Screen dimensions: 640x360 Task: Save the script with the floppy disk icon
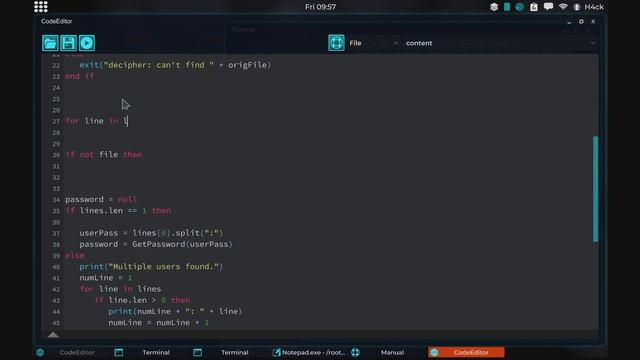(68, 43)
